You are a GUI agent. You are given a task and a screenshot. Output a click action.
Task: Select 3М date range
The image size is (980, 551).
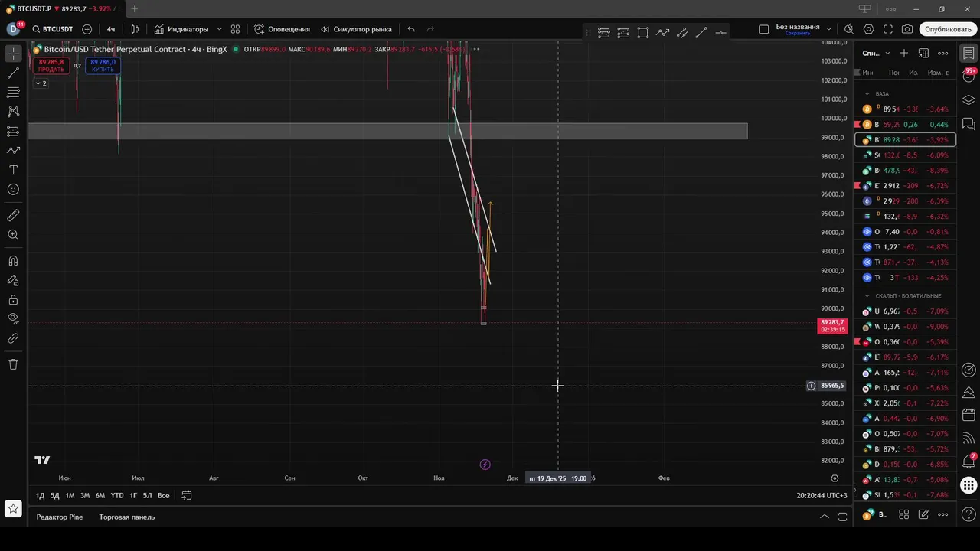85,496
